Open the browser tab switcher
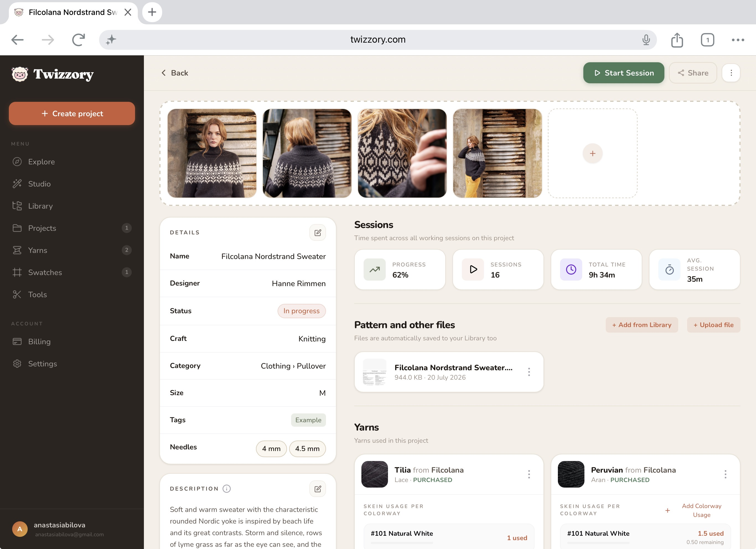The height and width of the screenshot is (549, 756). tap(707, 40)
